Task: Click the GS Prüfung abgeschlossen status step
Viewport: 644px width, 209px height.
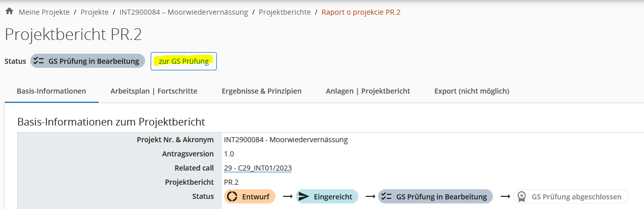Action: pos(571,197)
